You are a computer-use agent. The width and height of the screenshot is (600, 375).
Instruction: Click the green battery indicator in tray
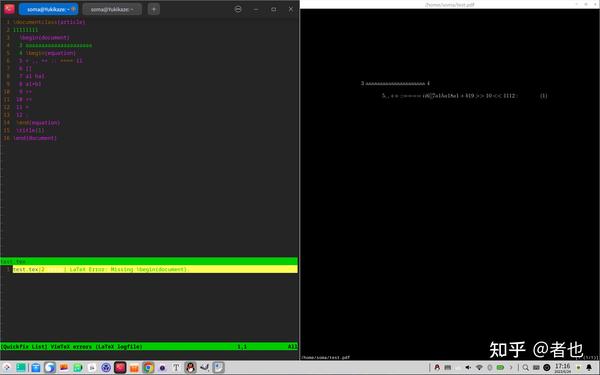tap(500, 368)
